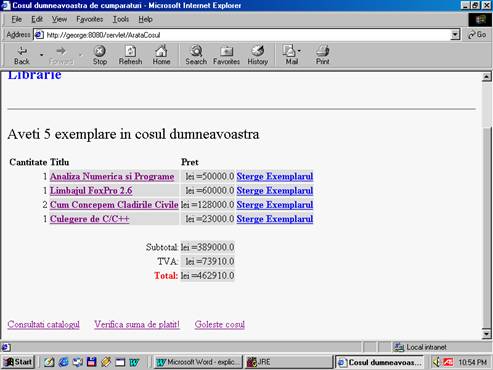
Task: Open the Favorites menu in the menu bar
Action: (x=89, y=19)
